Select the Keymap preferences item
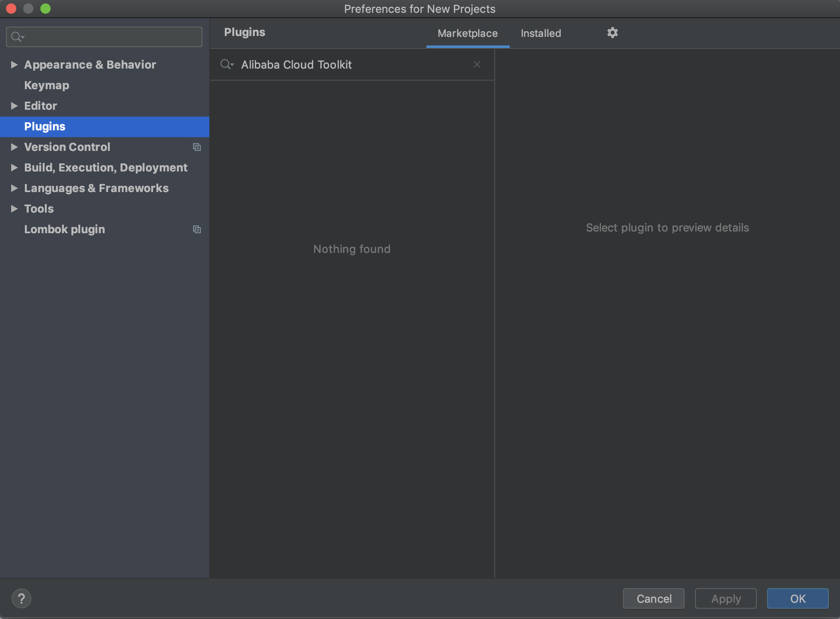The width and height of the screenshot is (840, 619). [45, 85]
